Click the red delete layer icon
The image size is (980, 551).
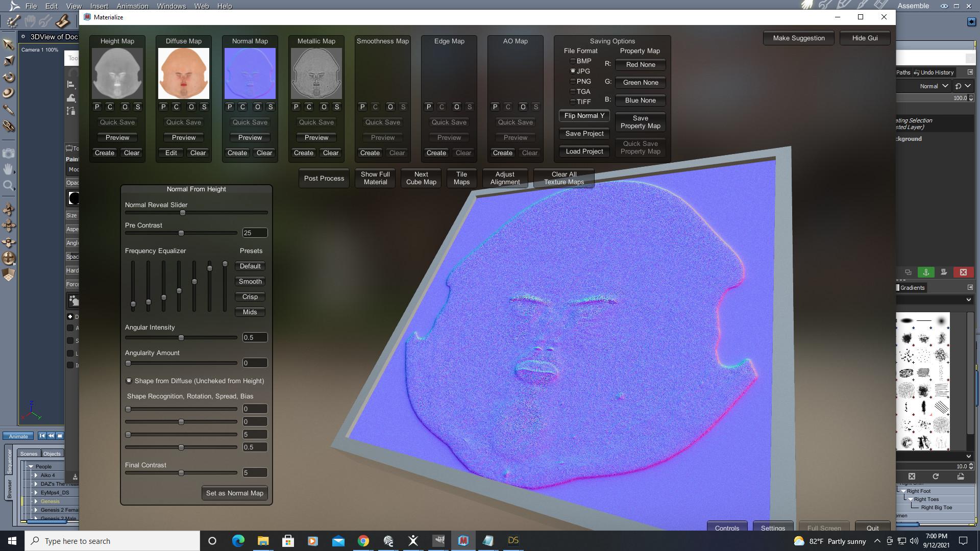pos(963,272)
